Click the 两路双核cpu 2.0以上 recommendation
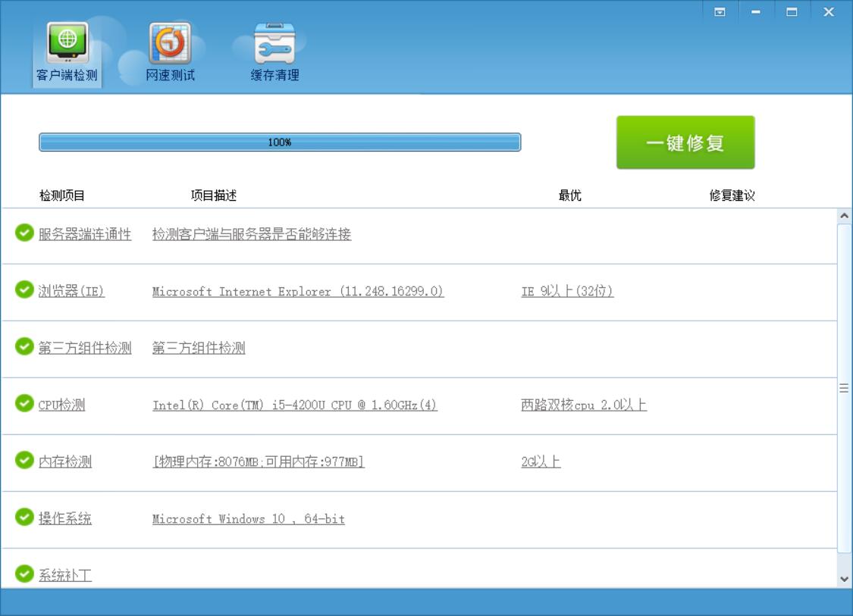 (584, 405)
